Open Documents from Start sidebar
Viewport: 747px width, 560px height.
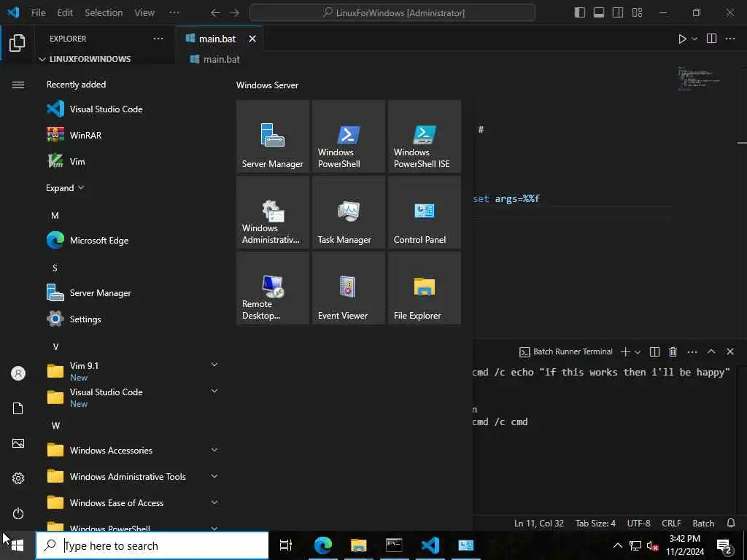point(18,408)
